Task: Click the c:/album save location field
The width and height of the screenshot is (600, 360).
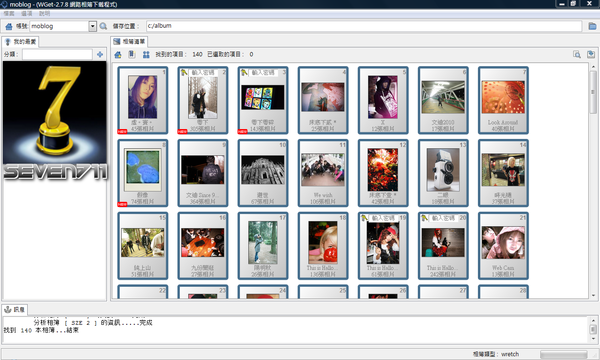Action: (x=364, y=26)
